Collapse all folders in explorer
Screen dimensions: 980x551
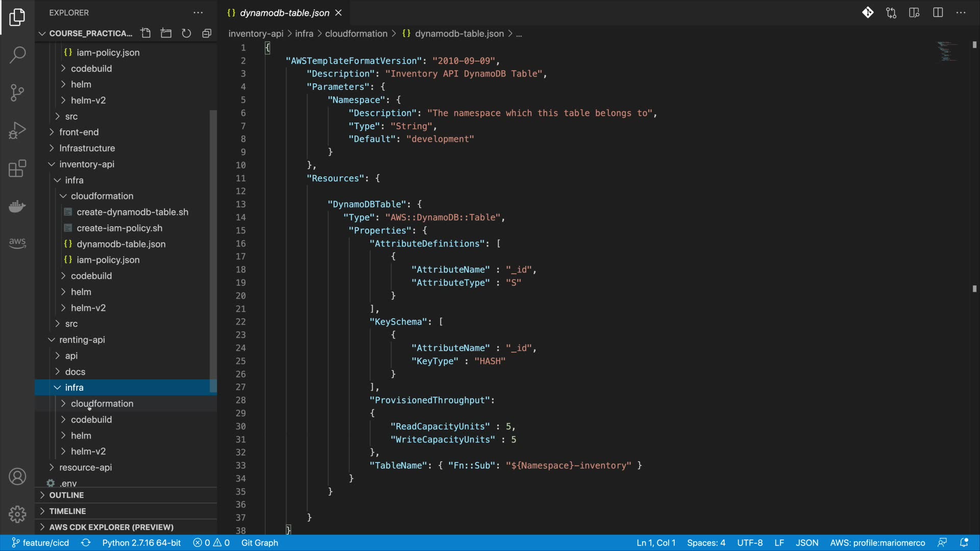click(x=207, y=33)
